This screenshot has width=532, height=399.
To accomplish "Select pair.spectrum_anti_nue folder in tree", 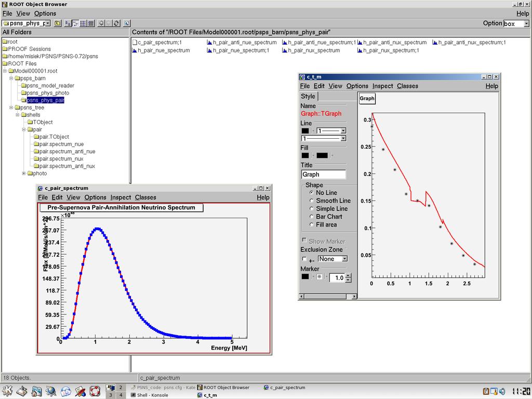I will (64, 151).
